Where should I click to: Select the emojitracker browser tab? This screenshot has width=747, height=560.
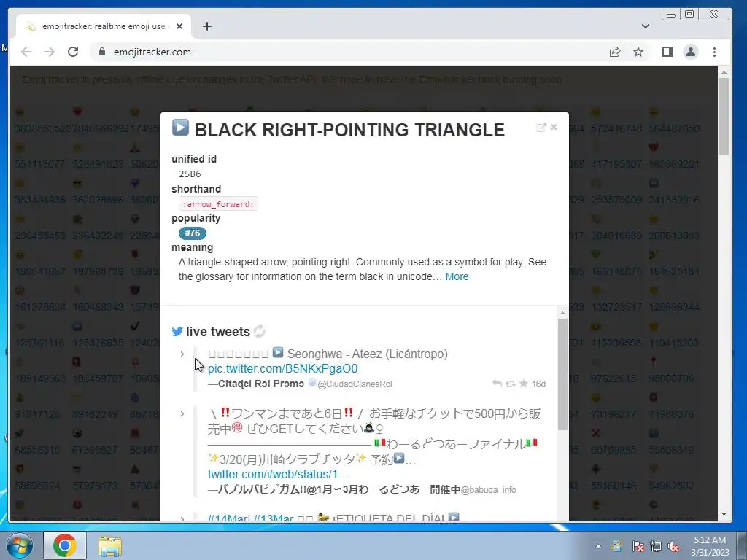point(104,26)
